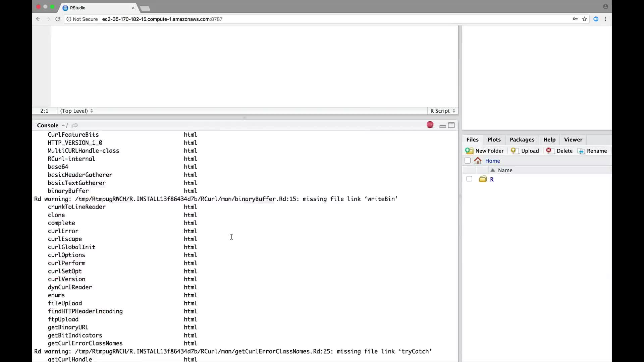Image resolution: width=644 pixels, height=362 pixels.
Task: Click the red stop button in Console
Action: point(430,125)
